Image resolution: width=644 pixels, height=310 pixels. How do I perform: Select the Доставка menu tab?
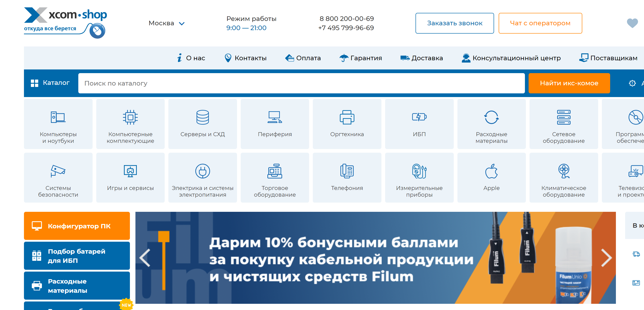[x=427, y=58]
